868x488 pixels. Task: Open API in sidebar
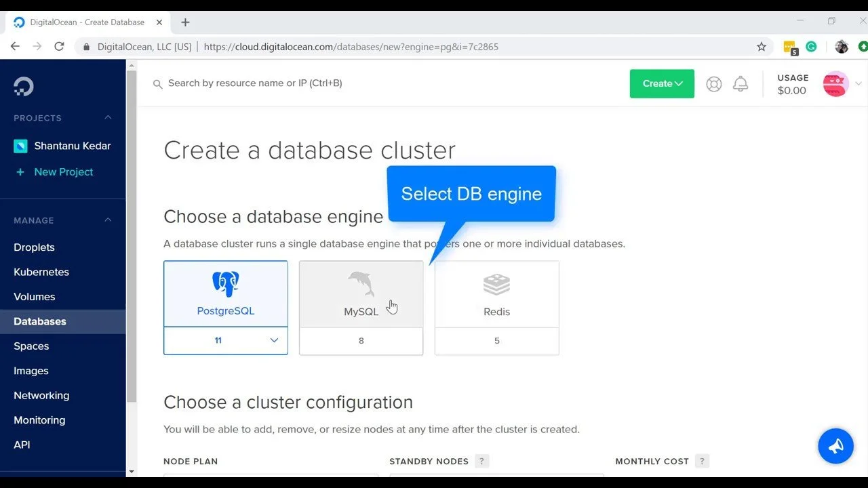(x=22, y=445)
